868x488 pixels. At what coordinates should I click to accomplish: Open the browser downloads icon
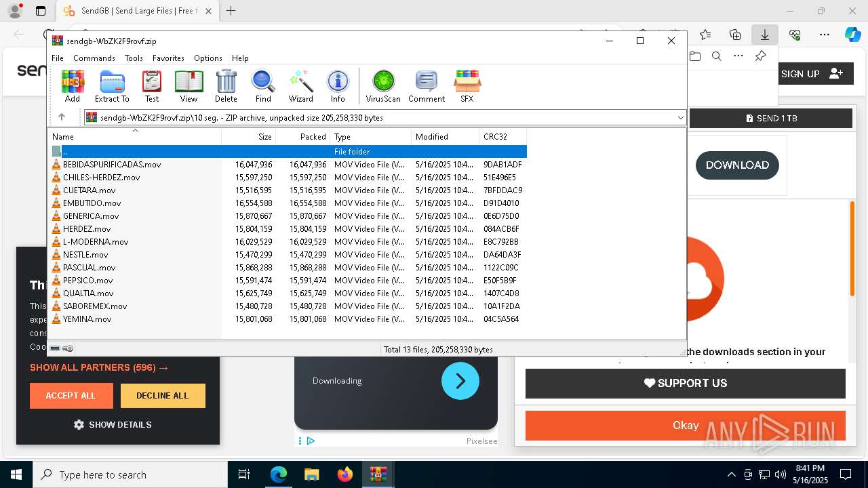[x=764, y=35]
